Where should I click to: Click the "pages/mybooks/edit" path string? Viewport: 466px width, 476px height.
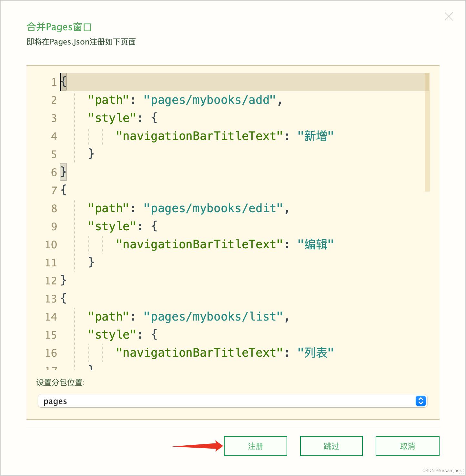point(213,208)
